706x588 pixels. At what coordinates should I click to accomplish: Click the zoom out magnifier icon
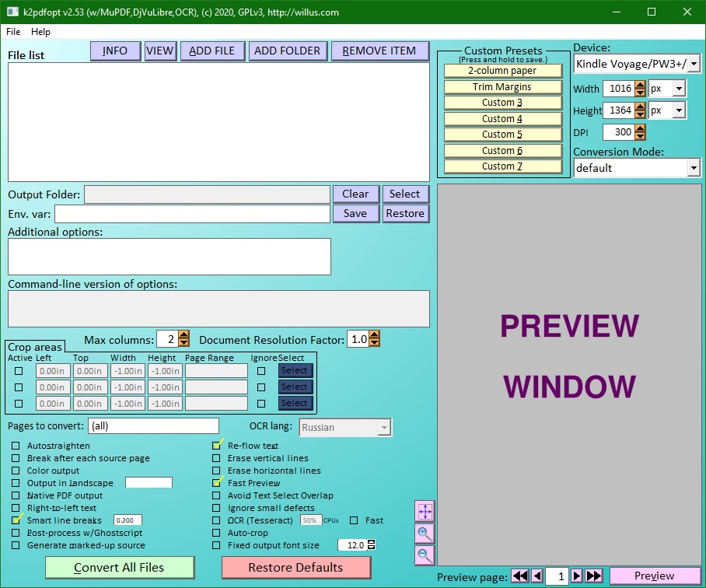click(x=425, y=555)
